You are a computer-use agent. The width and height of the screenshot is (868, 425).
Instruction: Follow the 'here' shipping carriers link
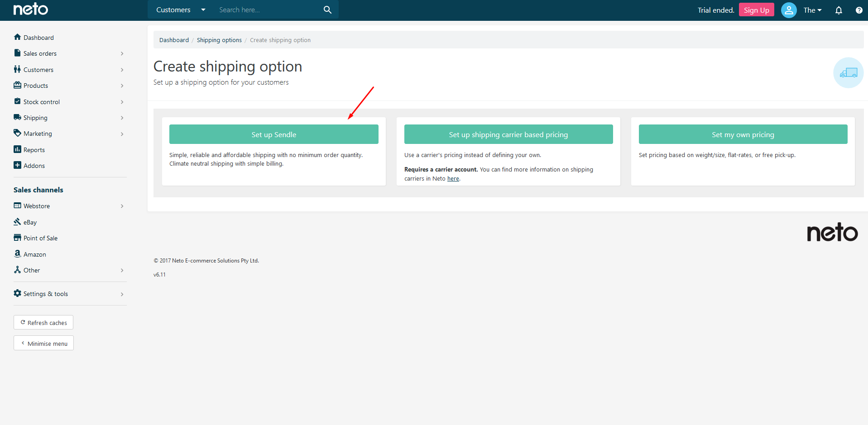pyautogui.click(x=453, y=179)
